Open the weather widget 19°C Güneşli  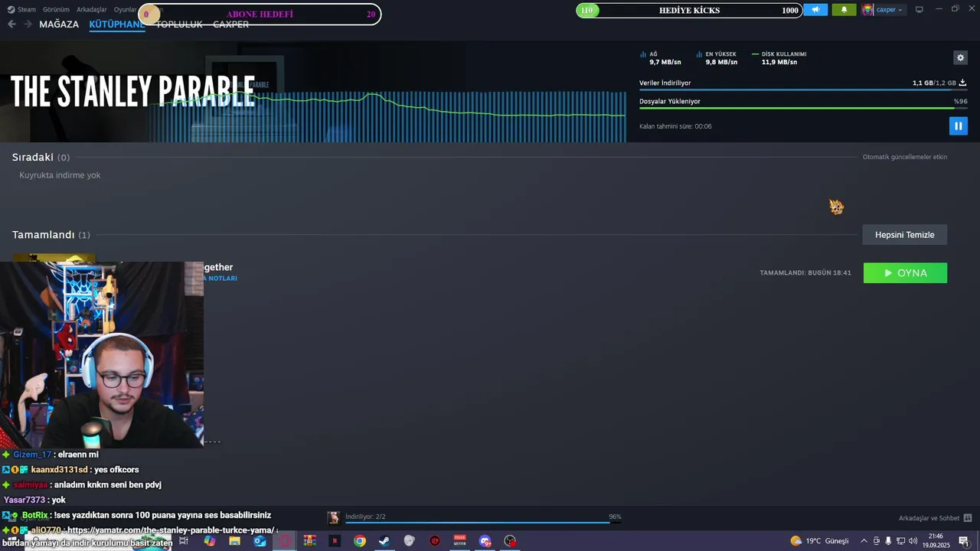point(819,541)
